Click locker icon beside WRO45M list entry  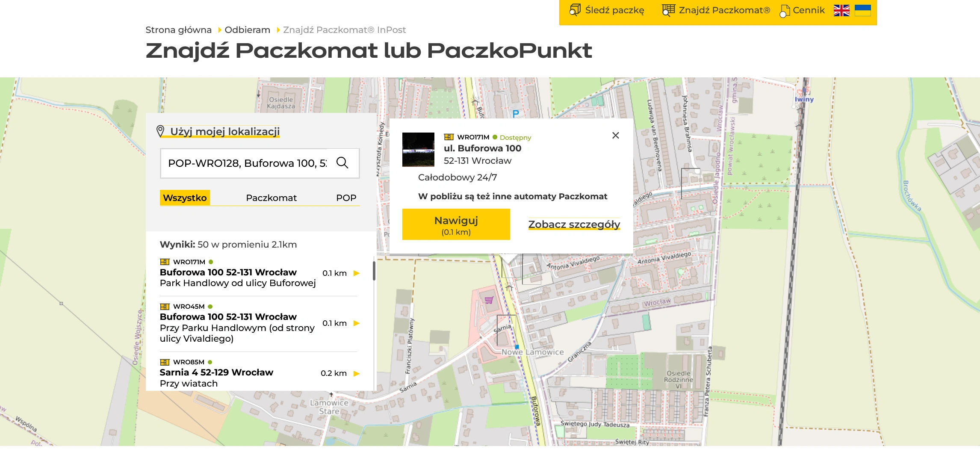click(x=165, y=307)
